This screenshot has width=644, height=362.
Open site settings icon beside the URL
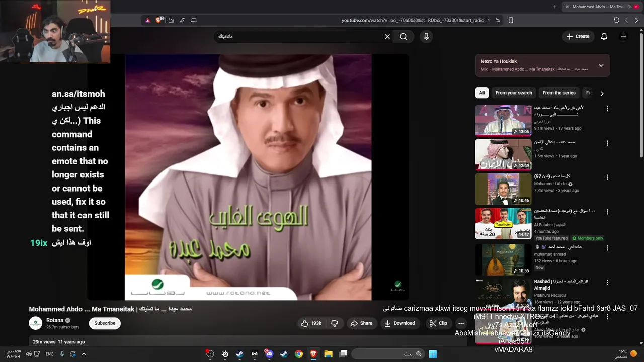tap(498, 20)
